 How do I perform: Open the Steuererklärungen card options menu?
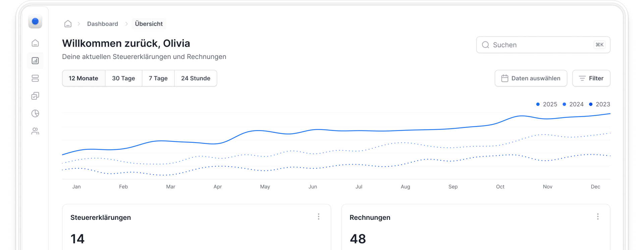coord(319,217)
